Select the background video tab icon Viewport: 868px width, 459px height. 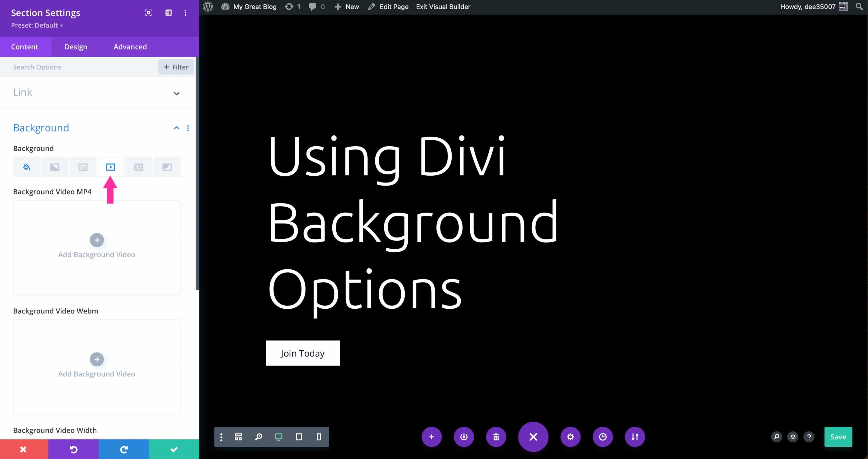pyautogui.click(x=110, y=167)
